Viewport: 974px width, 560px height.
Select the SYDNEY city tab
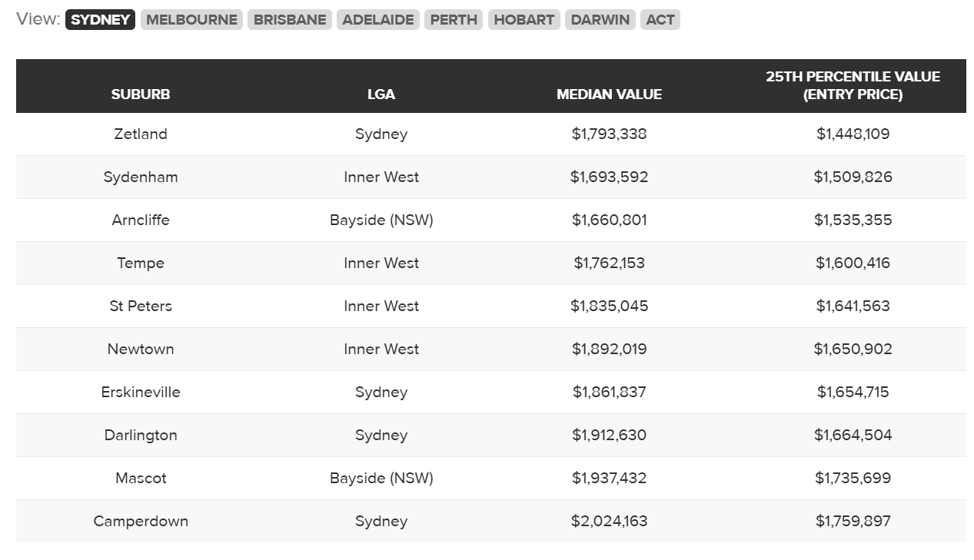(100, 20)
